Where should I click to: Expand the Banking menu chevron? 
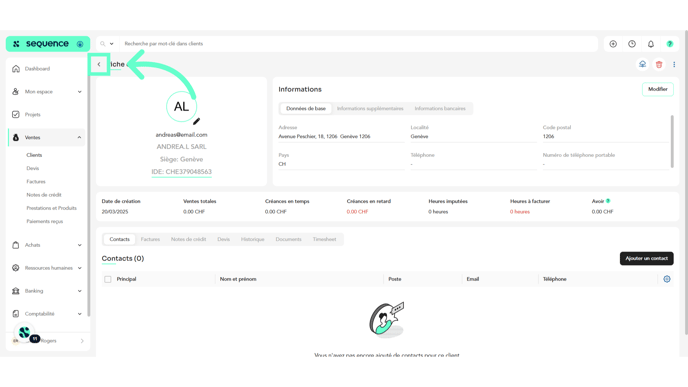tap(79, 291)
